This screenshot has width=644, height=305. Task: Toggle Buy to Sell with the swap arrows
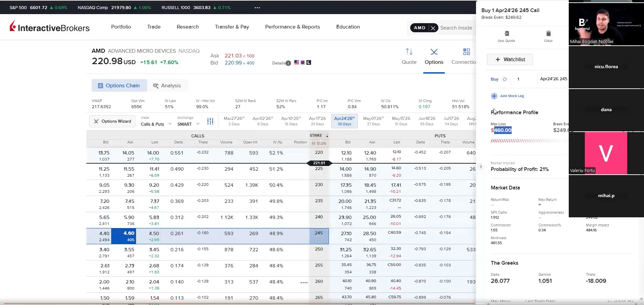[x=505, y=79]
